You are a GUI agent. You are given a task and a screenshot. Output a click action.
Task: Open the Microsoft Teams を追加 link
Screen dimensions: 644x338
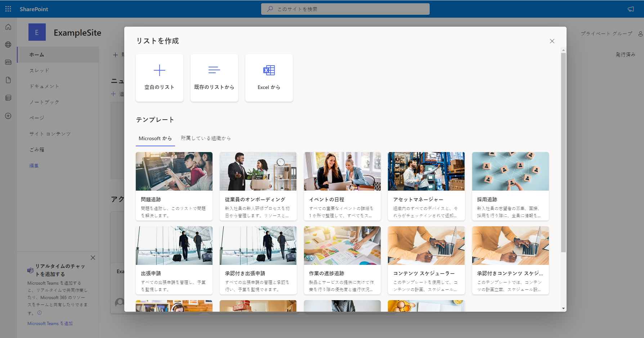point(50,324)
